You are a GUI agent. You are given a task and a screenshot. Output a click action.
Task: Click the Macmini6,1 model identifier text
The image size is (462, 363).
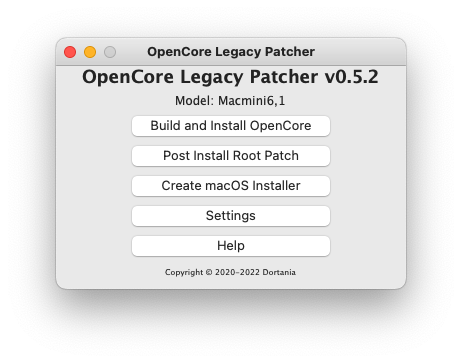252,101
